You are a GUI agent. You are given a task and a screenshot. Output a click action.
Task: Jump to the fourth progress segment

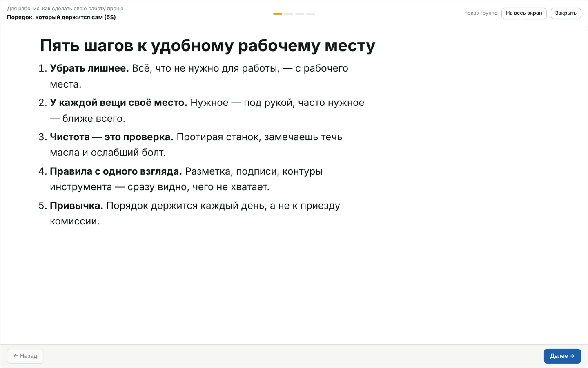pos(311,13)
